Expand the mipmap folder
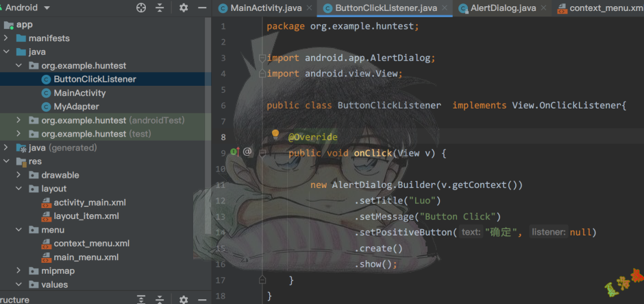The width and height of the screenshot is (644, 304). point(18,271)
